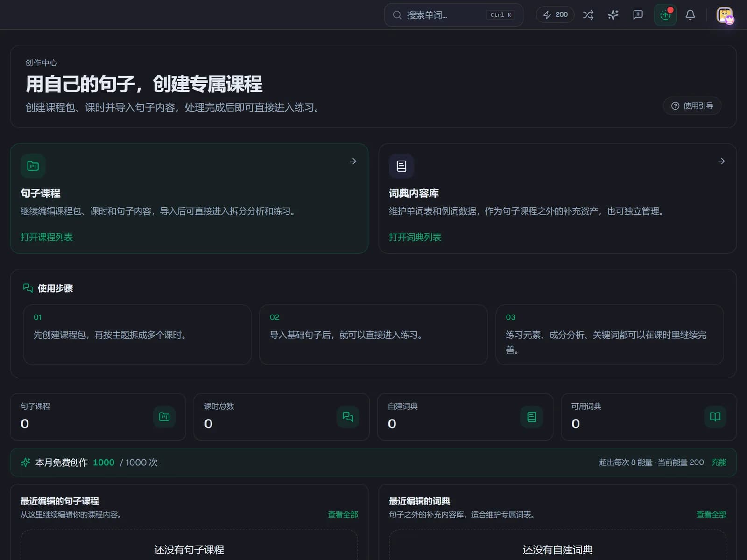Open the AI sparkles icon in header
The width and height of the screenshot is (747, 560).
tap(613, 15)
